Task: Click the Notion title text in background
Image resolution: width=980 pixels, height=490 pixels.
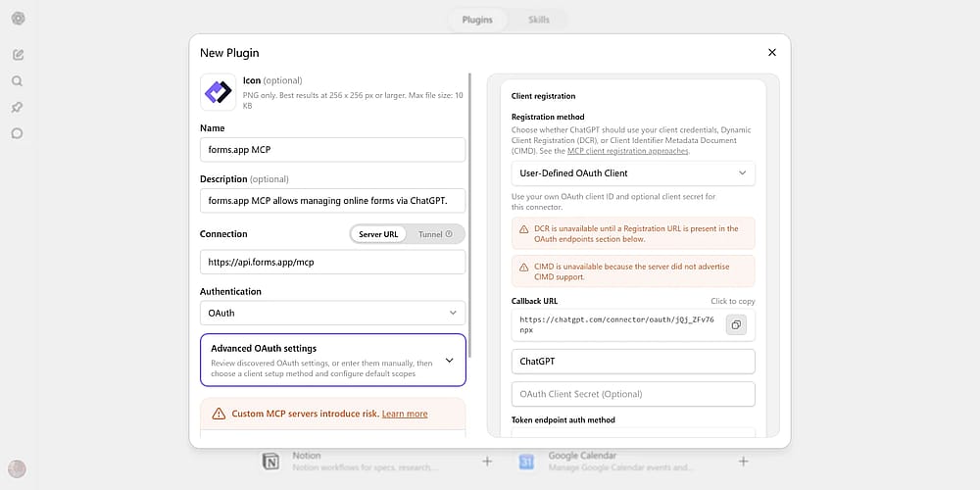Action: [x=306, y=457]
